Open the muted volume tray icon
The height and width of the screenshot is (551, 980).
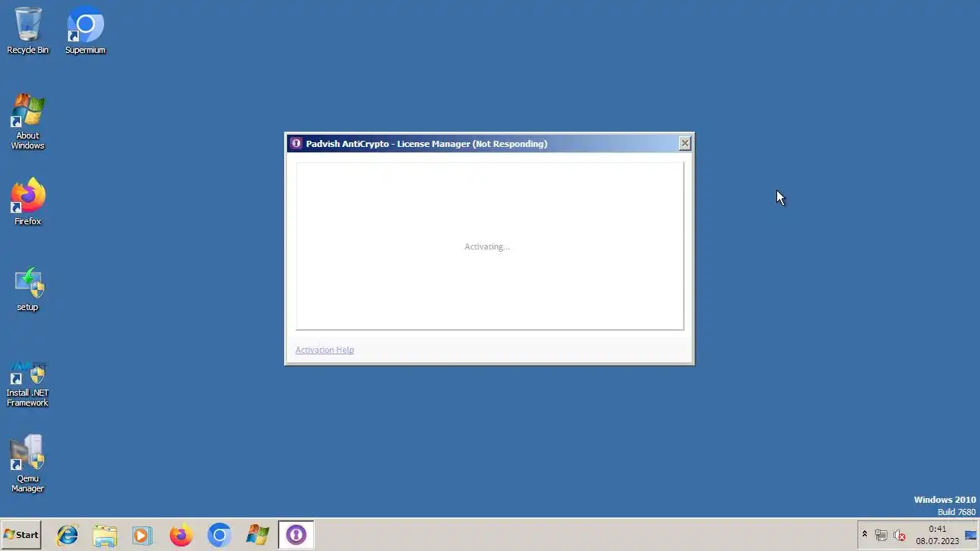click(x=900, y=535)
